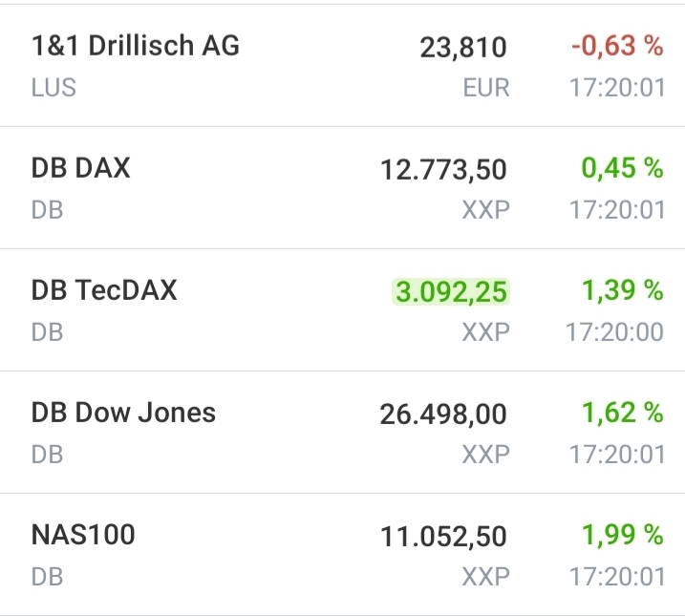This screenshot has height=616, width=685.
Task: Tap the red -0,63 % change value
Action: (x=617, y=45)
